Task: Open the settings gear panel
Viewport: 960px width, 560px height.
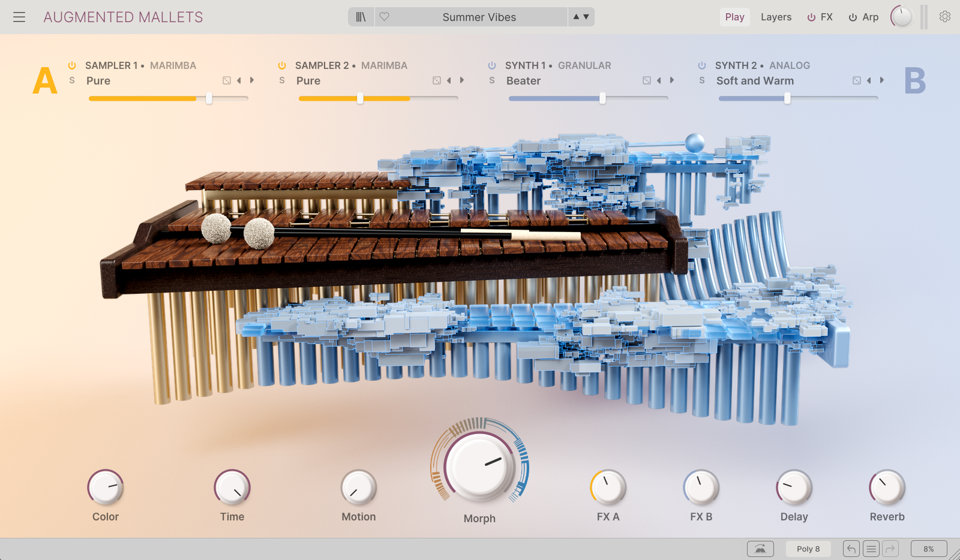Action: click(945, 17)
